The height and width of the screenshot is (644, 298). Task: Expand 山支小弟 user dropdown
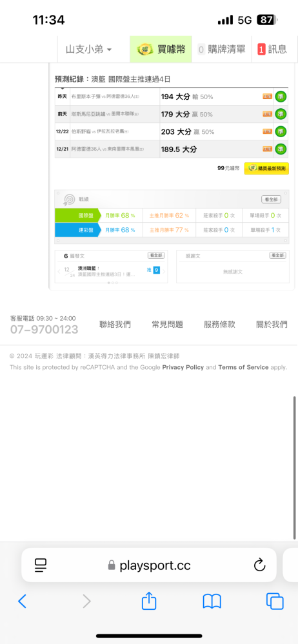pyautogui.click(x=88, y=50)
